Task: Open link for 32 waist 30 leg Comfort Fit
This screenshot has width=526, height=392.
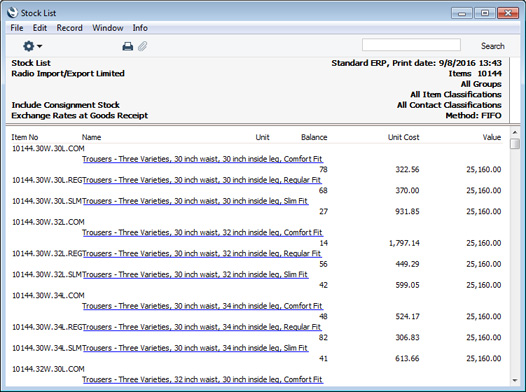Action: click(202, 380)
